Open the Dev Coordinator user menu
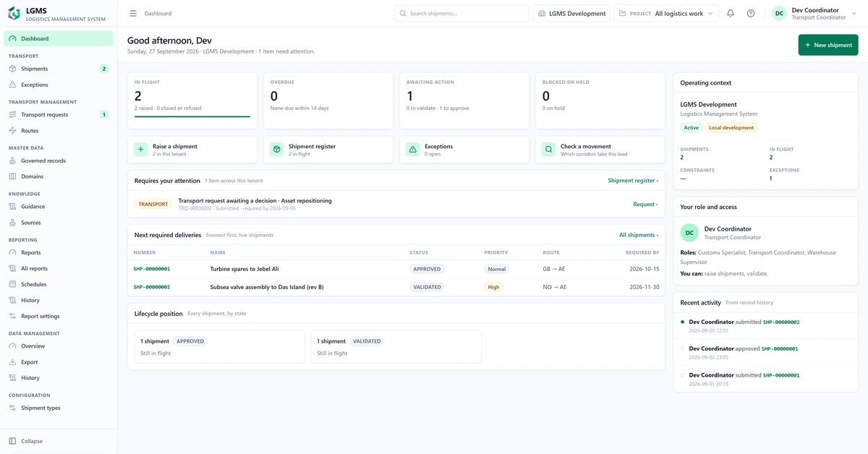This screenshot has height=454, width=868. [815, 13]
